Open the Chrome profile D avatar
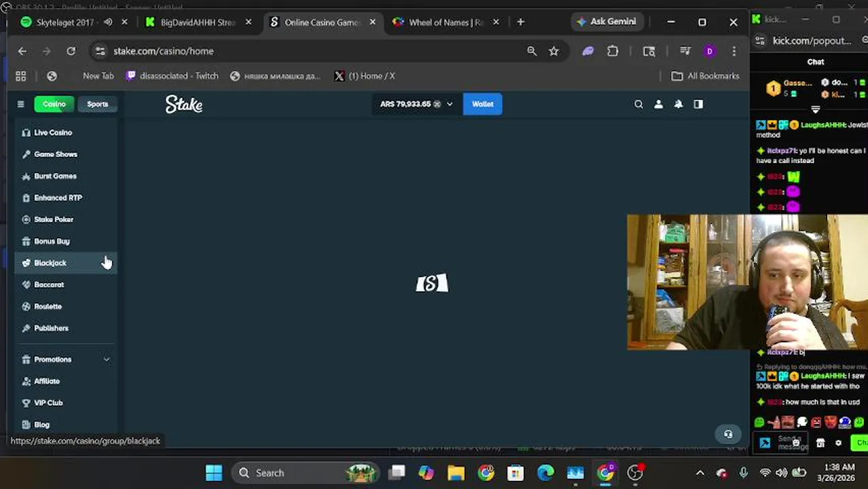The image size is (868, 489). coord(710,51)
